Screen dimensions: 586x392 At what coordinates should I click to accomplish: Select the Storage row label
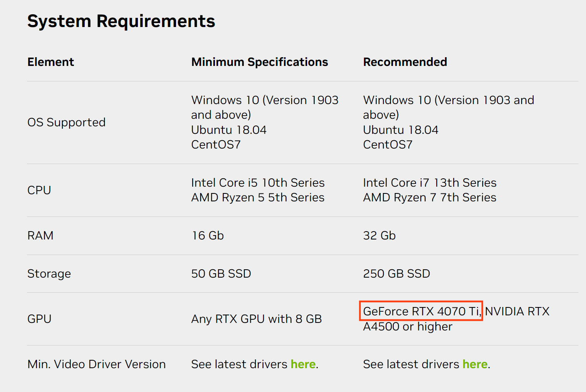(49, 274)
